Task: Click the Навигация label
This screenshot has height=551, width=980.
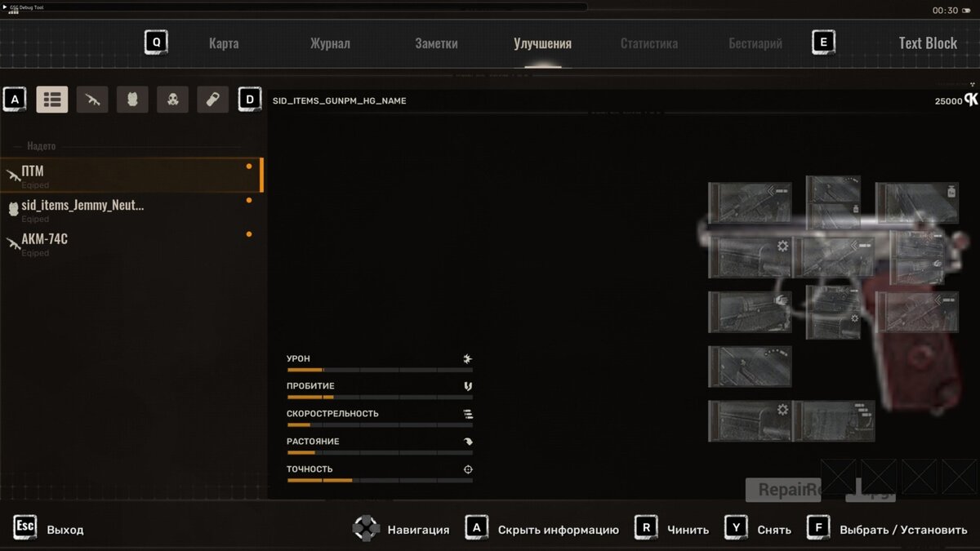Action: point(418,530)
